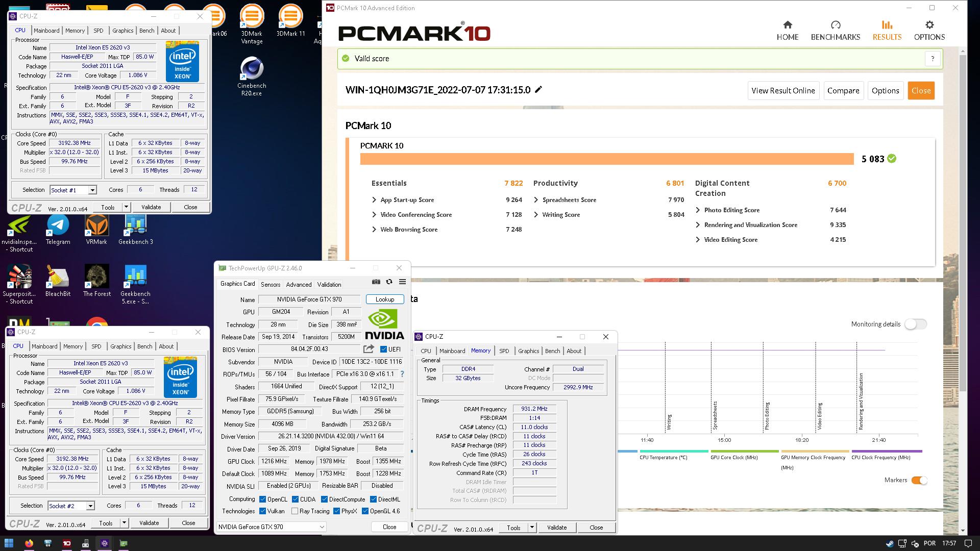Expand the App Start-up Score row
Viewport: 980px width, 551px height.
tap(374, 200)
